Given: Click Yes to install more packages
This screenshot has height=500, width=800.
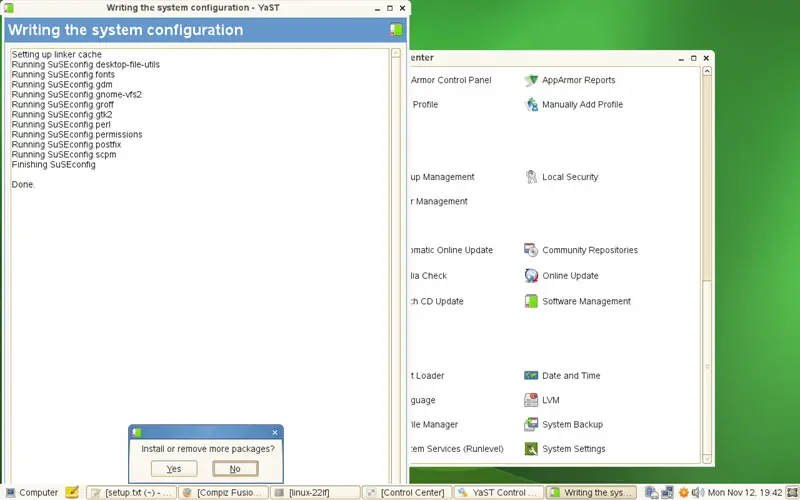Looking at the screenshot, I should (174, 468).
